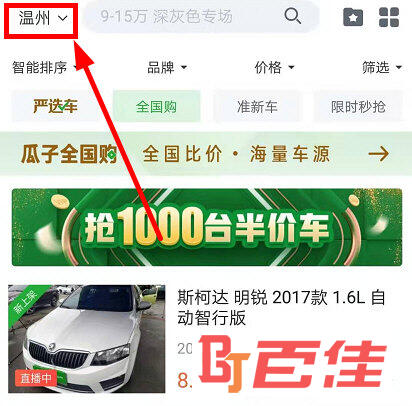Select the 限时秒抢 tab
Screen dimensions: 412x406
[358, 106]
